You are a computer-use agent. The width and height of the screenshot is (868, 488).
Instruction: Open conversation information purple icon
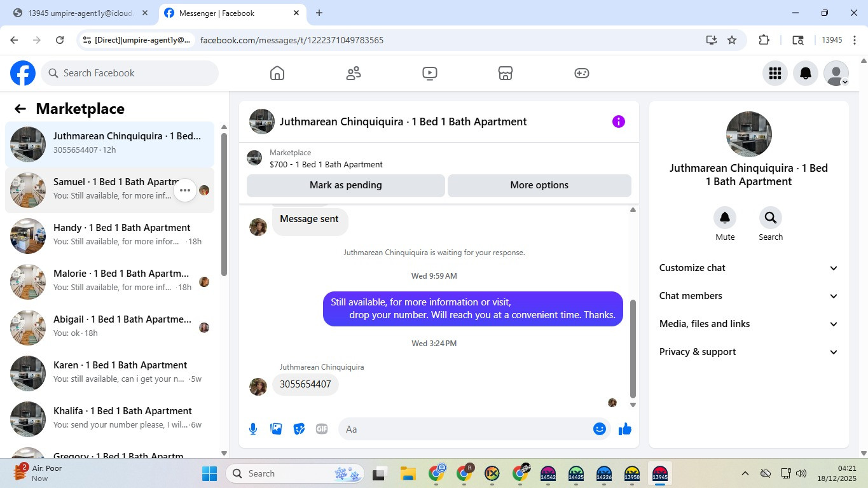coord(619,122)
